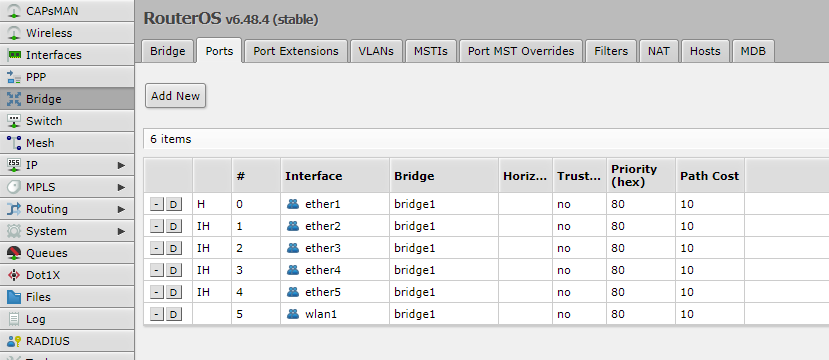This screenshot has height=360, width=829.
Task: Open the PPP section icon
Action: (14, 77)
